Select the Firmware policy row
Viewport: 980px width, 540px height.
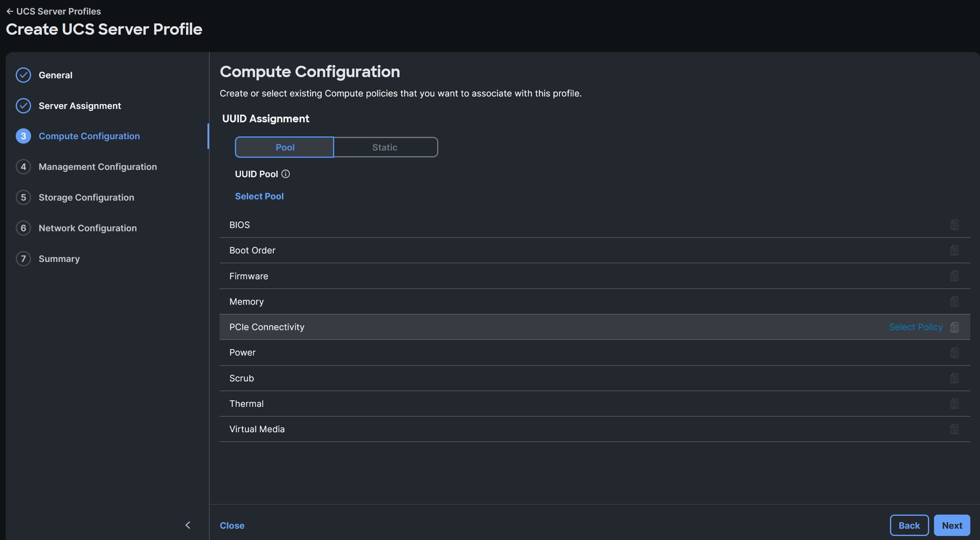point(595,276)
